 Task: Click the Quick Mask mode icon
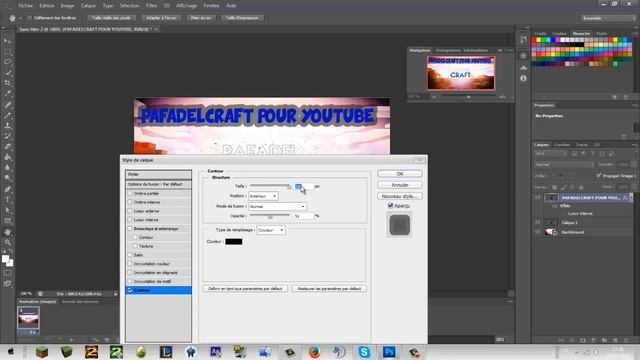click(7, 273)
